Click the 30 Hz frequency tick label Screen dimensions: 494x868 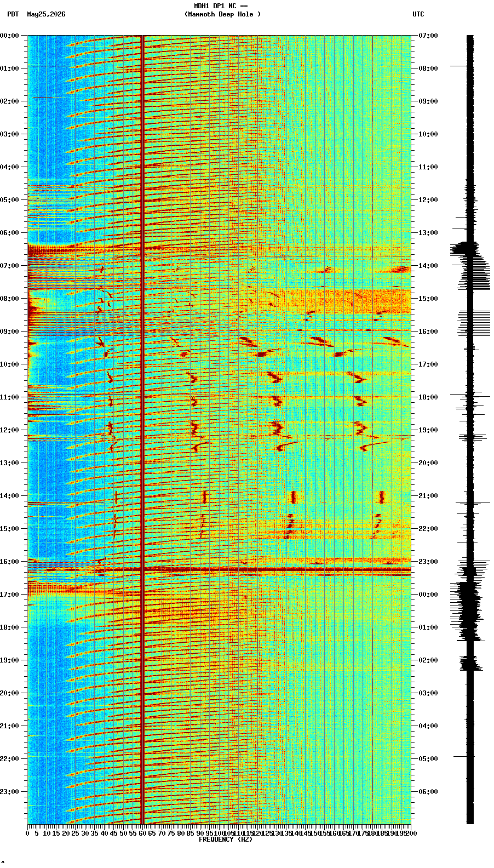coord(85,833)
